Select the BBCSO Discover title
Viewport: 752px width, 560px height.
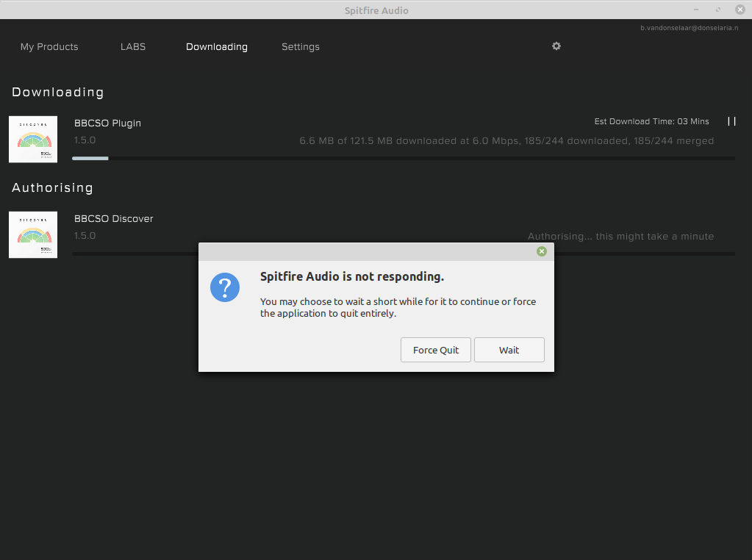114,218
